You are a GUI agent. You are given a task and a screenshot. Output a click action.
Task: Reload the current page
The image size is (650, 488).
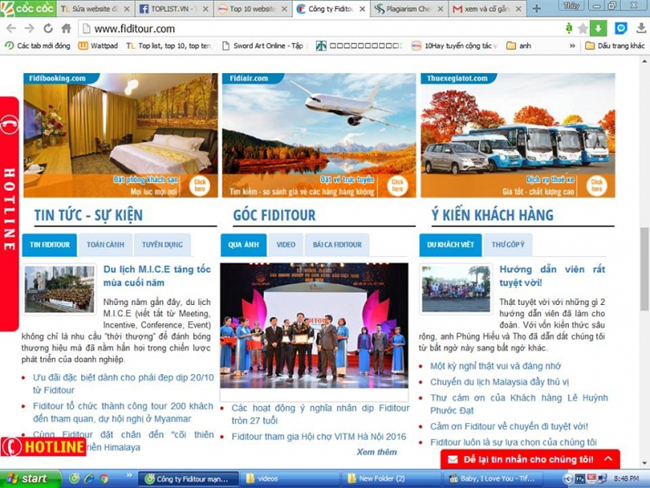pos(48,29)
